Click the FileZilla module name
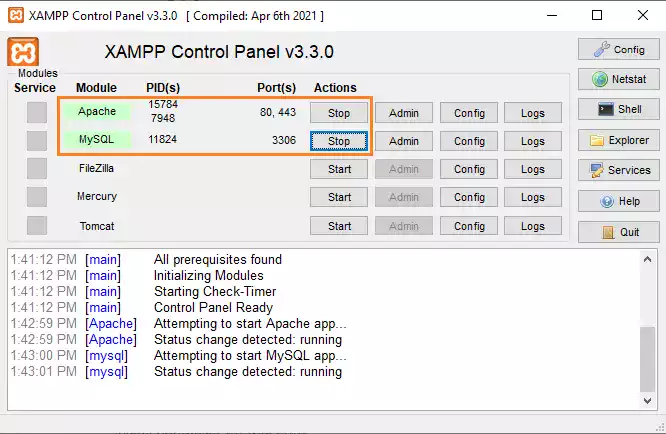 (96, 168)
